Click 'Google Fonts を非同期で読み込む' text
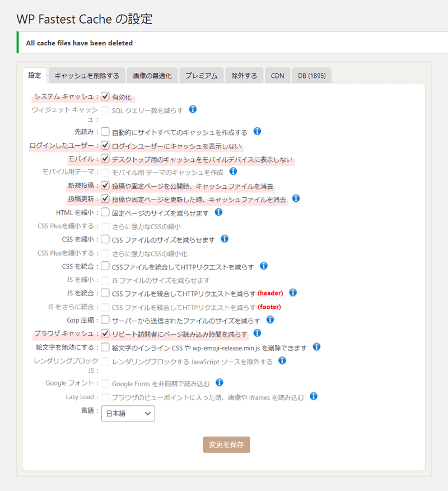 tap(161, 383)
